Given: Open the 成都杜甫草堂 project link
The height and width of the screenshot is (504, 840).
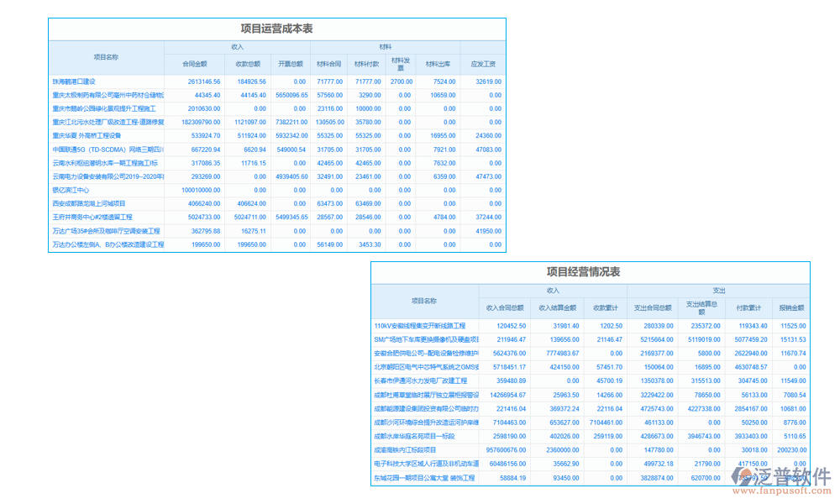Looking at the screenshot, I should [426, 395].
